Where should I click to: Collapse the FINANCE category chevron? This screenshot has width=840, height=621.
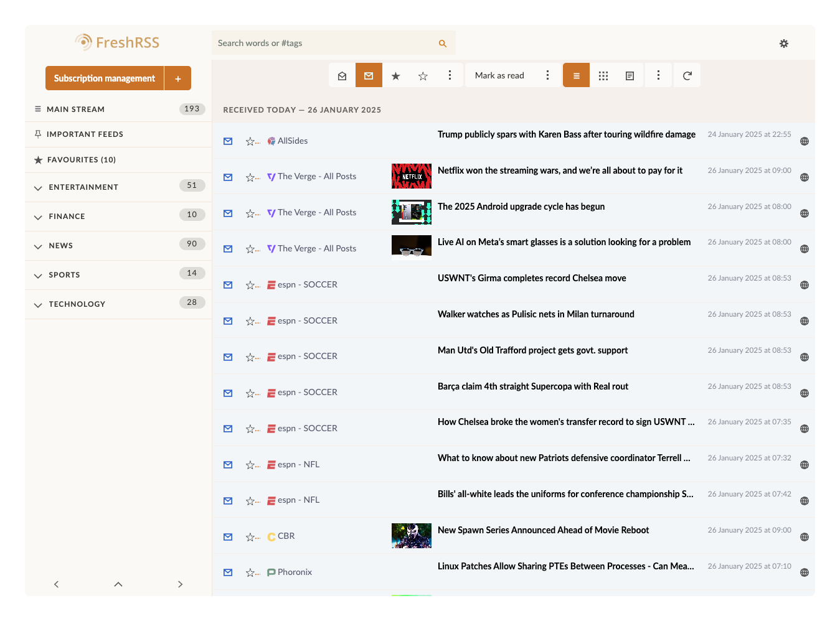point(38,217)
